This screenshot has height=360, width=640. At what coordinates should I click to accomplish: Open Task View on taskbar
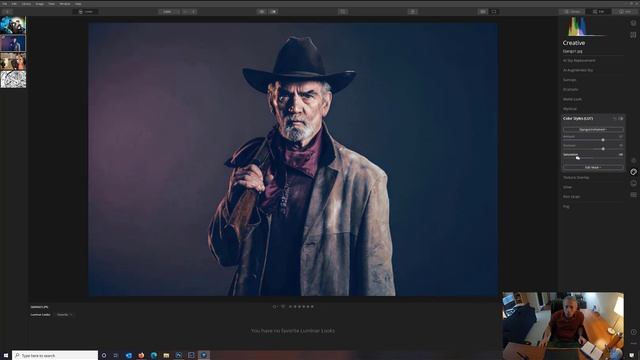[116, 356]
